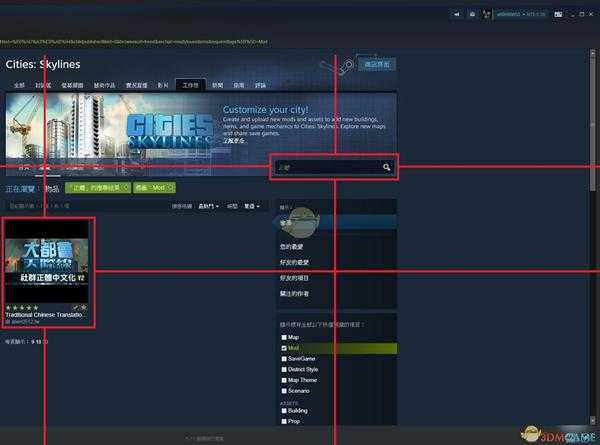
Task: Remove the Mod tag filter chip
Action: (x=171, y=187)
